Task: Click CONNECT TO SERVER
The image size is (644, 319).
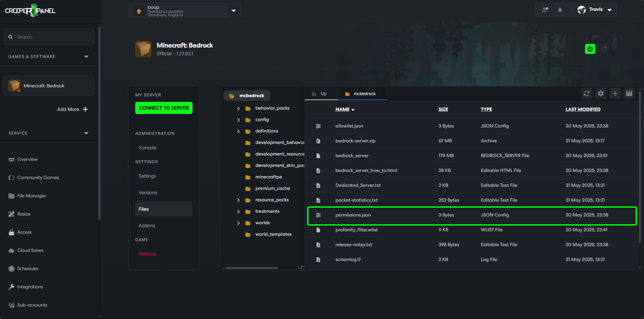Action: pyautogui.click(x=164, y=108)
